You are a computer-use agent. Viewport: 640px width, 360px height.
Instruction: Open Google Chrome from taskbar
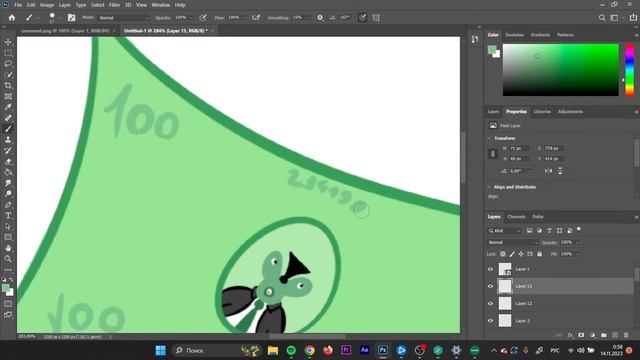[x=310, y=350]
